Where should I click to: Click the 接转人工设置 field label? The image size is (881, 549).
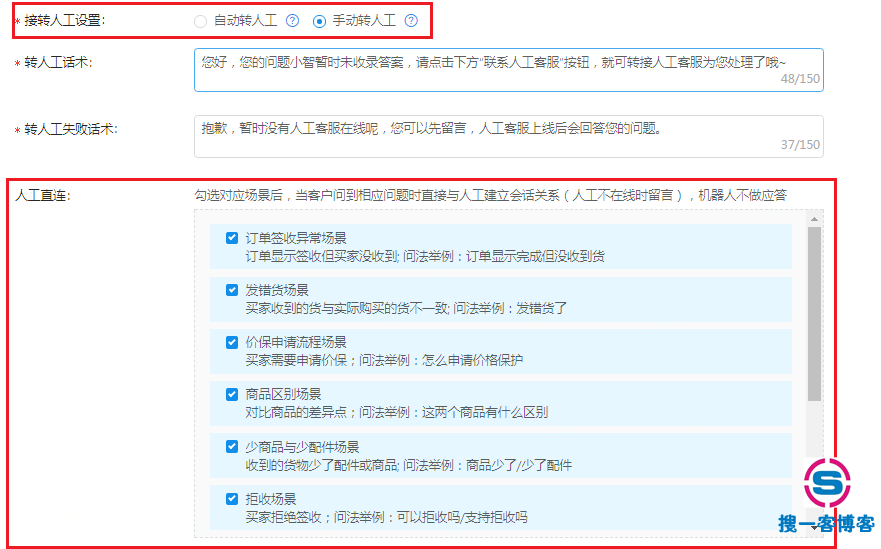[x=64, y=21]
